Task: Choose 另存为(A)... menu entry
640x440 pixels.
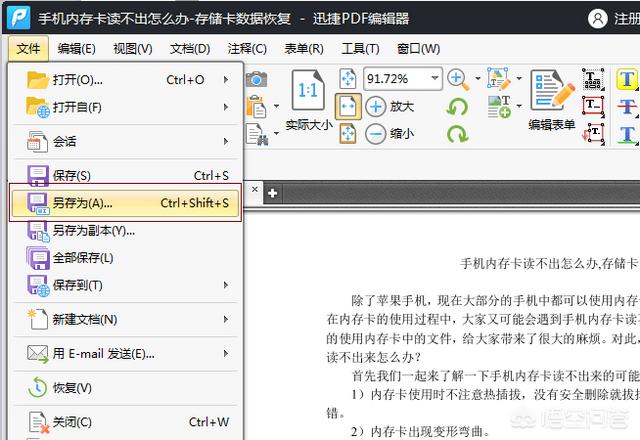Action: point(126,203)
